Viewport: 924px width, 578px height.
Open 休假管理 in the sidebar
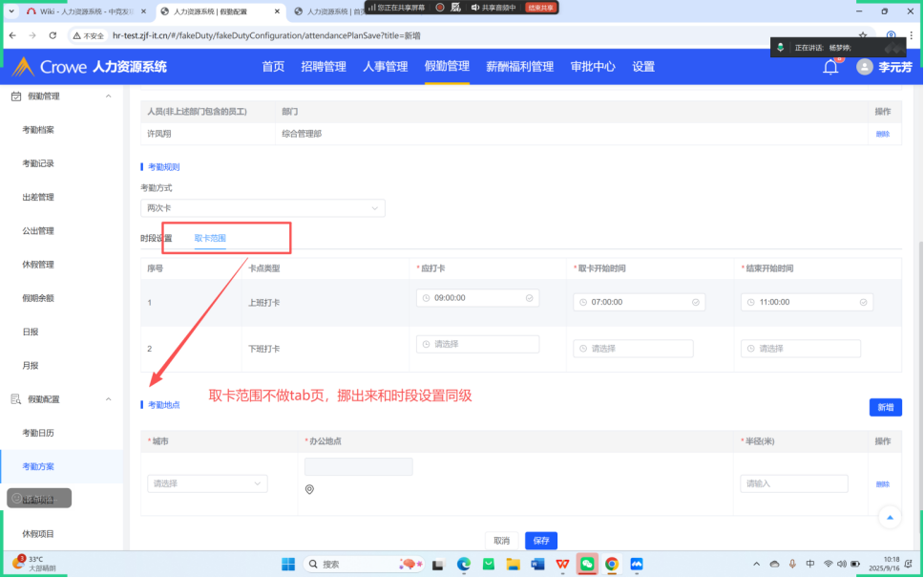pos(38,265)
